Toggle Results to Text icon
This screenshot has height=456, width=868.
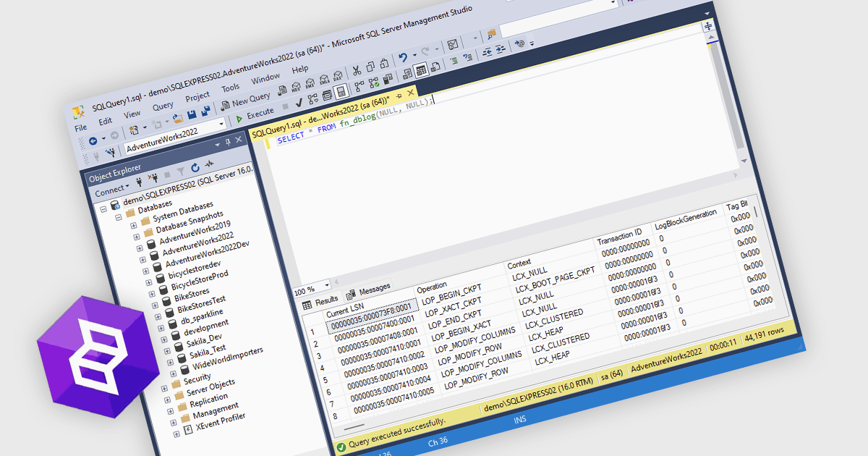407,75
